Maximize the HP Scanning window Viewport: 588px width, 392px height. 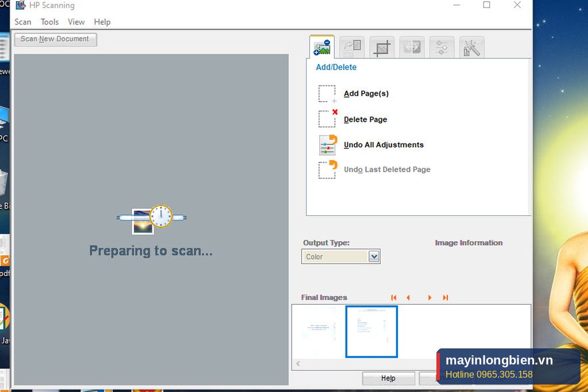[x=486, y=5]
